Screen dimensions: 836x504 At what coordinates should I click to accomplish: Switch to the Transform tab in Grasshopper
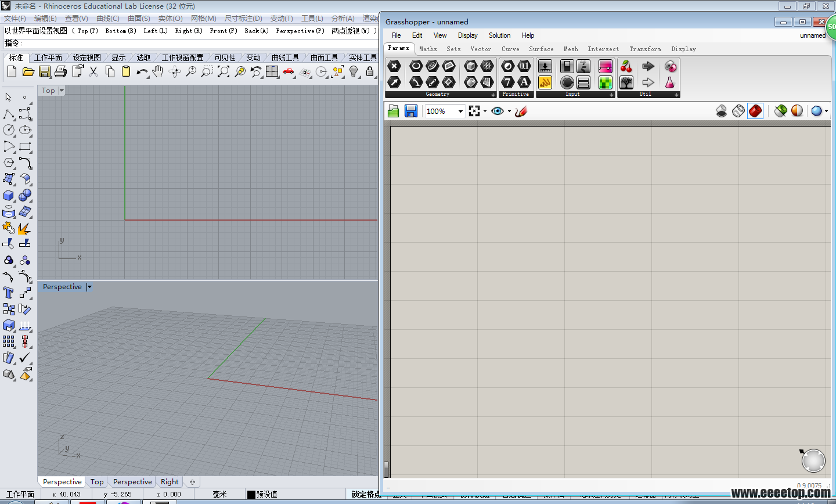click(x=645, y=49)
